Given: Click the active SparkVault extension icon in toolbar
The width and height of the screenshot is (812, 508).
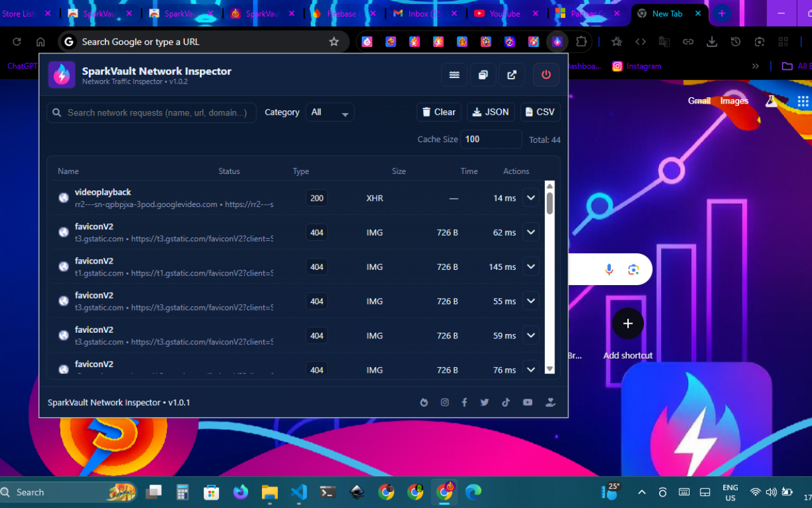Looking at the screenshot, I should tap(557, 42).
